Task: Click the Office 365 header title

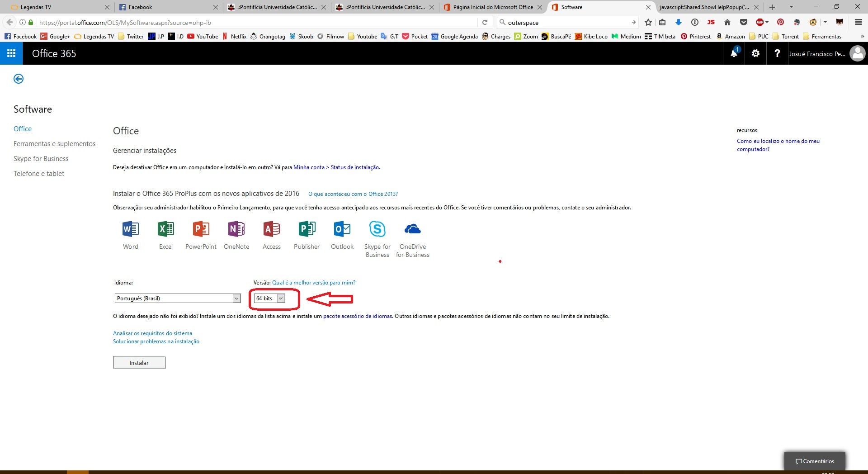Action: pyautogui.click(x=54, y=53)
